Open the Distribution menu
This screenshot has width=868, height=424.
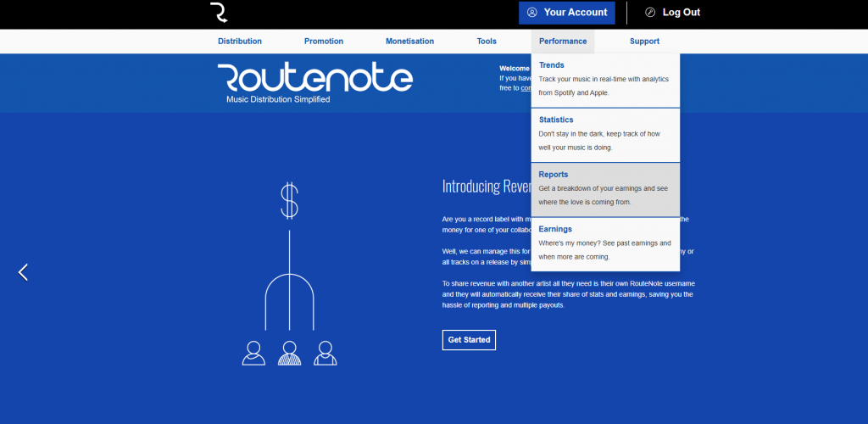coord(240,41)
